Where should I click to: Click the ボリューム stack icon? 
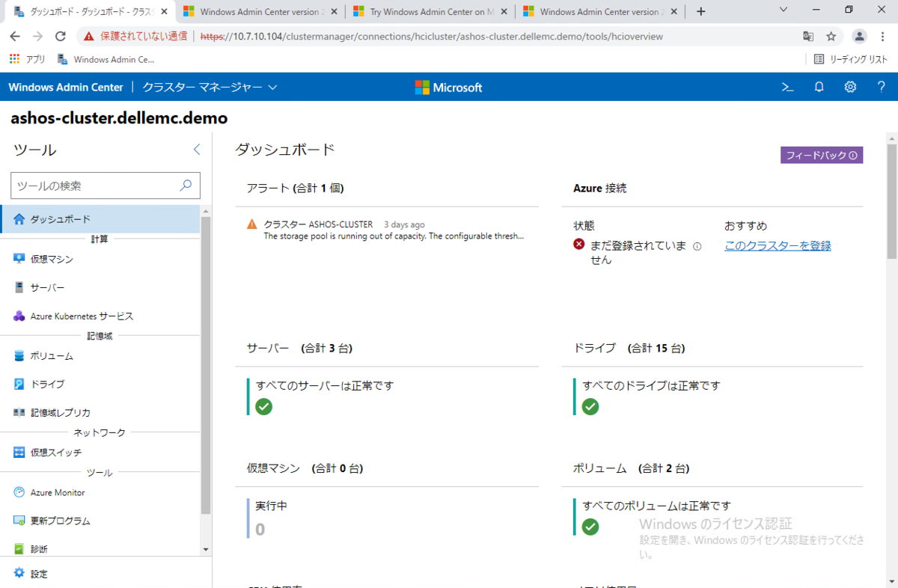[19, 356]
